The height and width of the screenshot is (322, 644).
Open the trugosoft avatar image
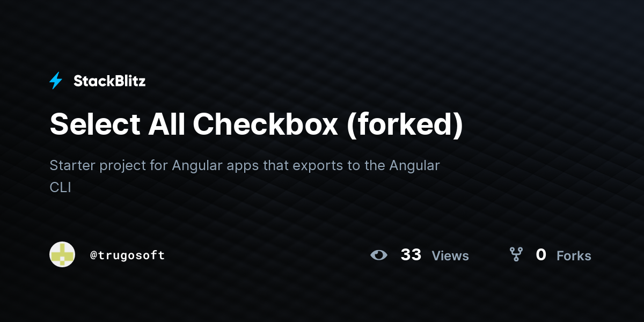[x=62, y=254]
